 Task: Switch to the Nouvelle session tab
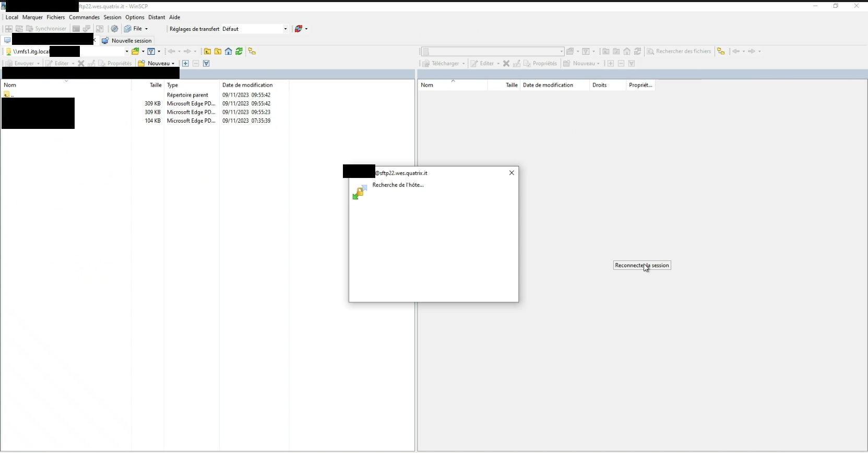[x=127, y=40]
